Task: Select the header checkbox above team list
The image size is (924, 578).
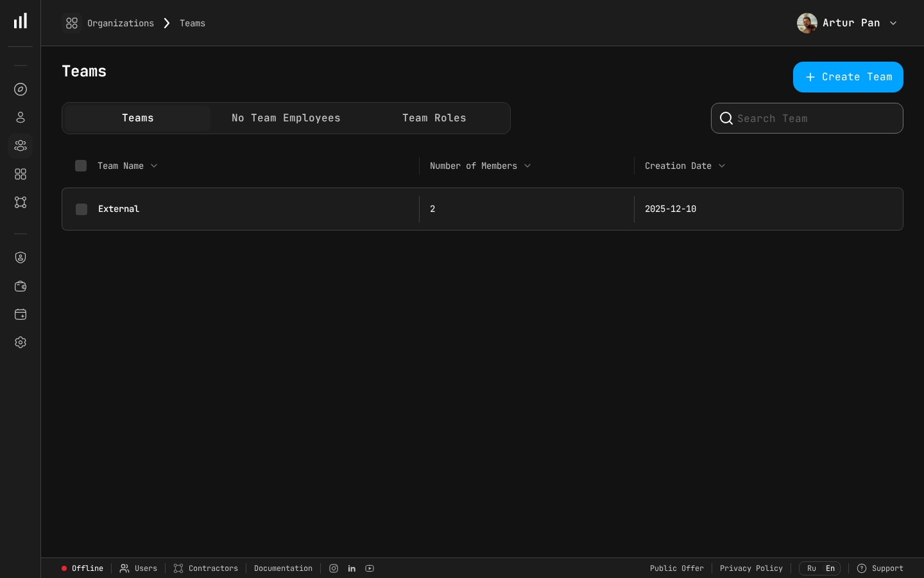Action: click(x=81, y=166)
